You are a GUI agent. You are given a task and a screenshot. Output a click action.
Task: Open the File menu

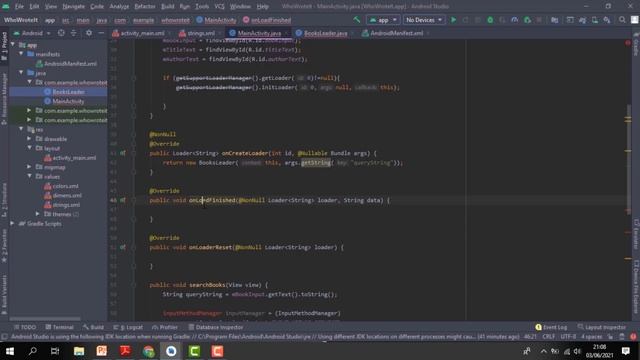[x=19, y=7]
